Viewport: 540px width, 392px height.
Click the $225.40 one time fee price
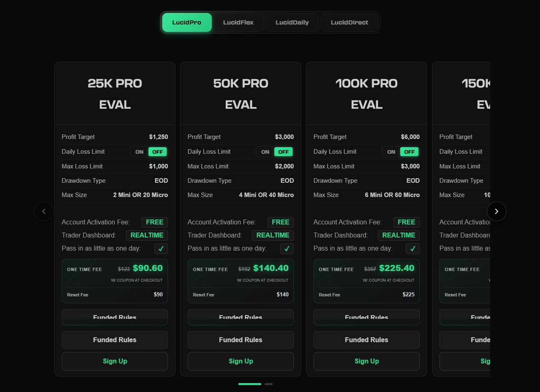pos(397,268)
